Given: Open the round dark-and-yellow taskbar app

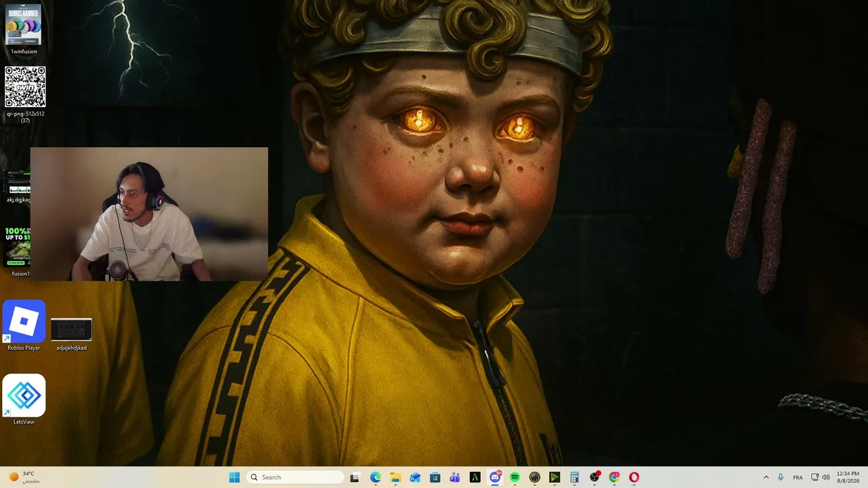Looking at the screenshot, I should pos(534,477).
